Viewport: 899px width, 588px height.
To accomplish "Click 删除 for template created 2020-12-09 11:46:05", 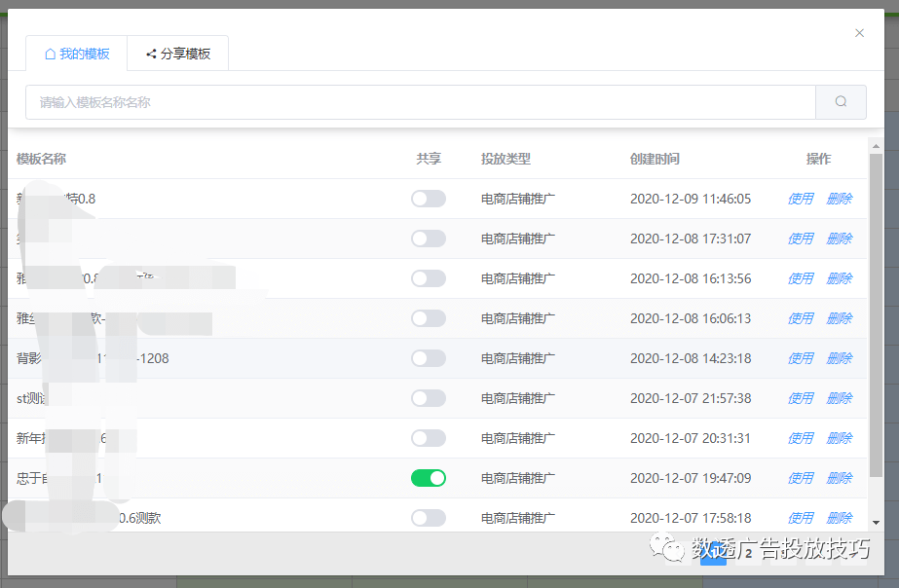I will [x=839, y=199].
